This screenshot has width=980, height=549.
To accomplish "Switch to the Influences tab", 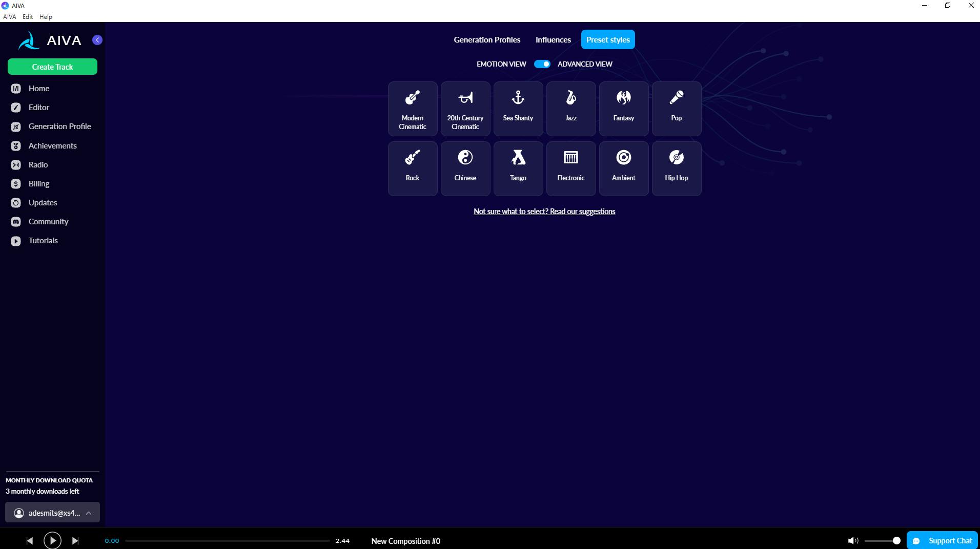I will [553, 40].
